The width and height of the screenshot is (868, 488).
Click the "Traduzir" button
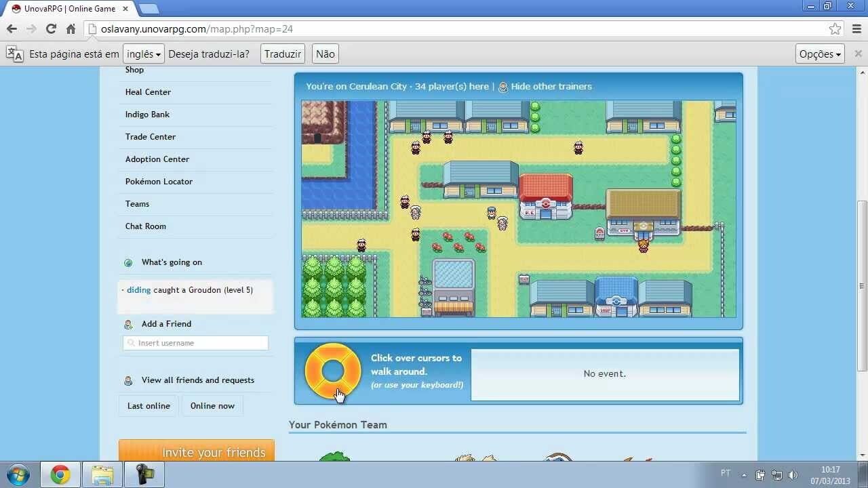tap(282, 54)
